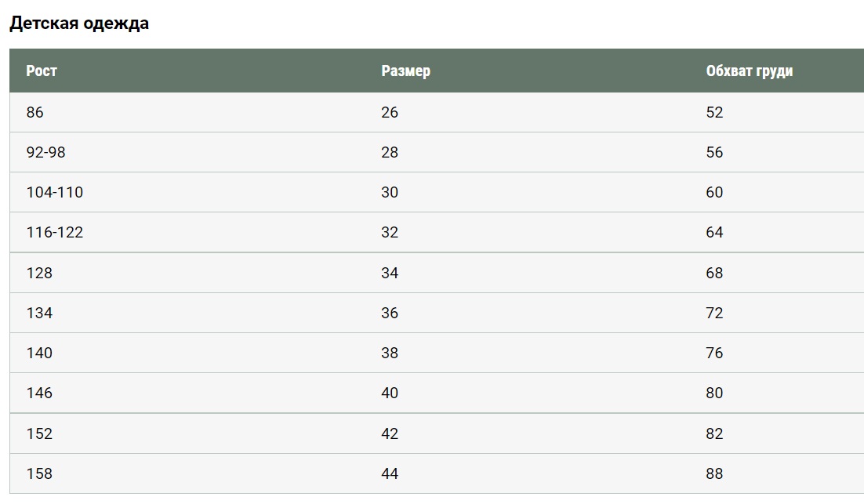Click size value "36" in the Размер column
The width and height of the screenshot is (864, 504).
pyautogui.click(x=390, y=314)
